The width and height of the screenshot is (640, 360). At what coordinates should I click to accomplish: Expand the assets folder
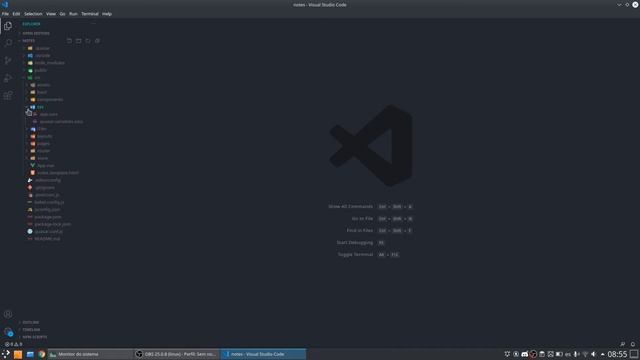[43, 85]
